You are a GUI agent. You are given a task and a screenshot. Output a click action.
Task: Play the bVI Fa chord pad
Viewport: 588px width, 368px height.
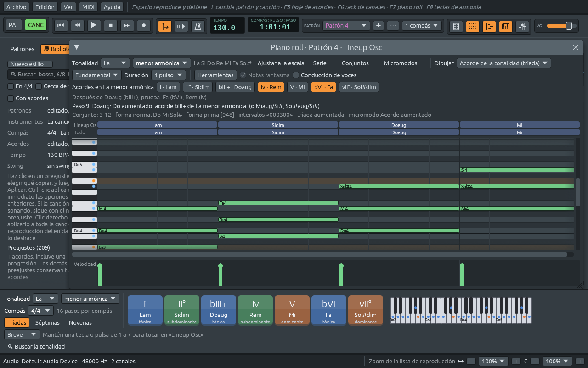pos(328,310)
